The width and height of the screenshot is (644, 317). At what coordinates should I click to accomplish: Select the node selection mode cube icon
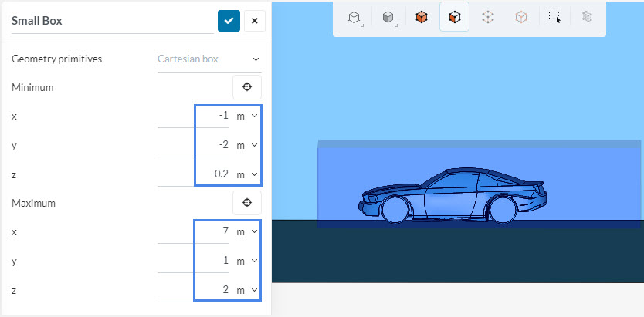[x=488, y=17]
